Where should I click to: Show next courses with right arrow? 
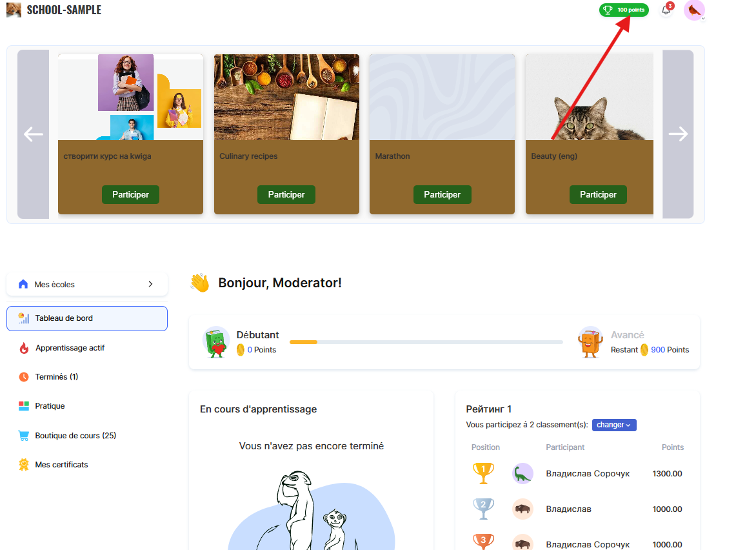[678, 134]
